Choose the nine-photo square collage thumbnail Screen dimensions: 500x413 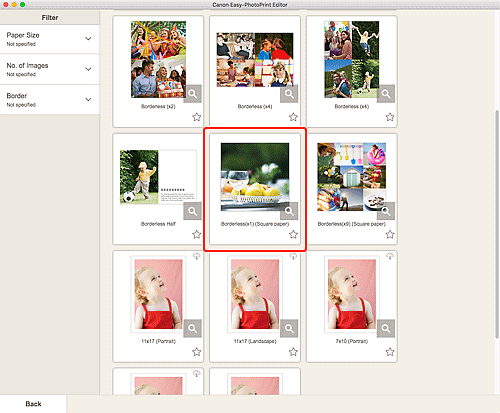tap(352, 177)
